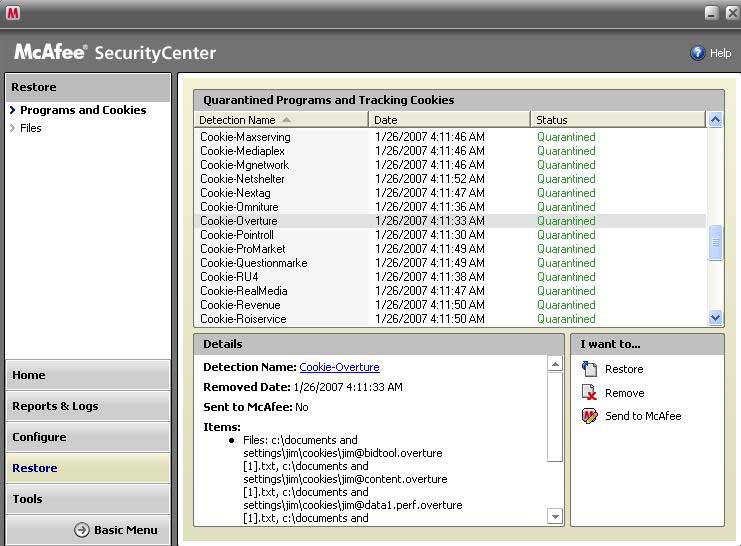Open Help via the question mark icon
Screen dimensions: 741x546
(697, 53)
